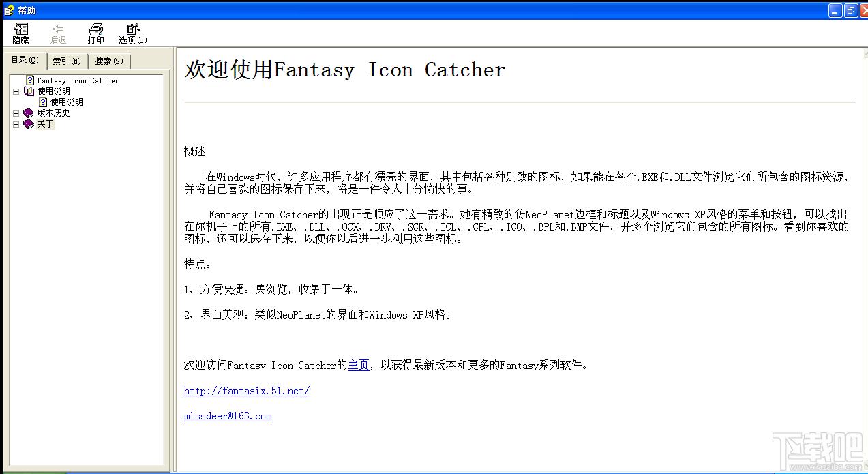This screenshot has height=474, width=868.
Task: Open the 主页 homepage link
Action: (358, 366)
